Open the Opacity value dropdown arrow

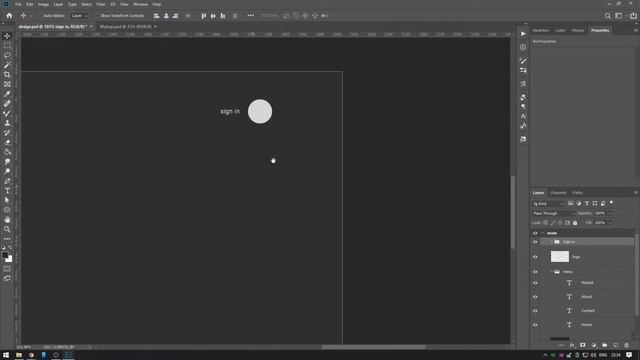pos(610,213)
